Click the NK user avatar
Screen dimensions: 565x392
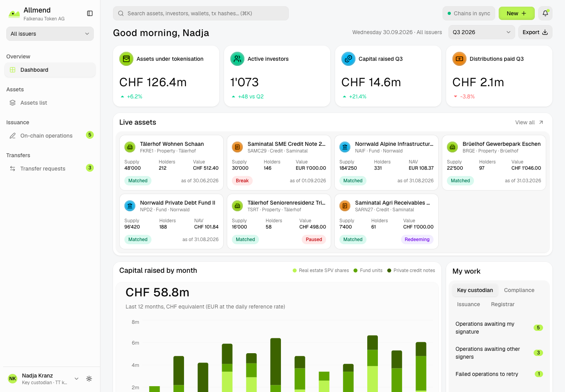13,379
